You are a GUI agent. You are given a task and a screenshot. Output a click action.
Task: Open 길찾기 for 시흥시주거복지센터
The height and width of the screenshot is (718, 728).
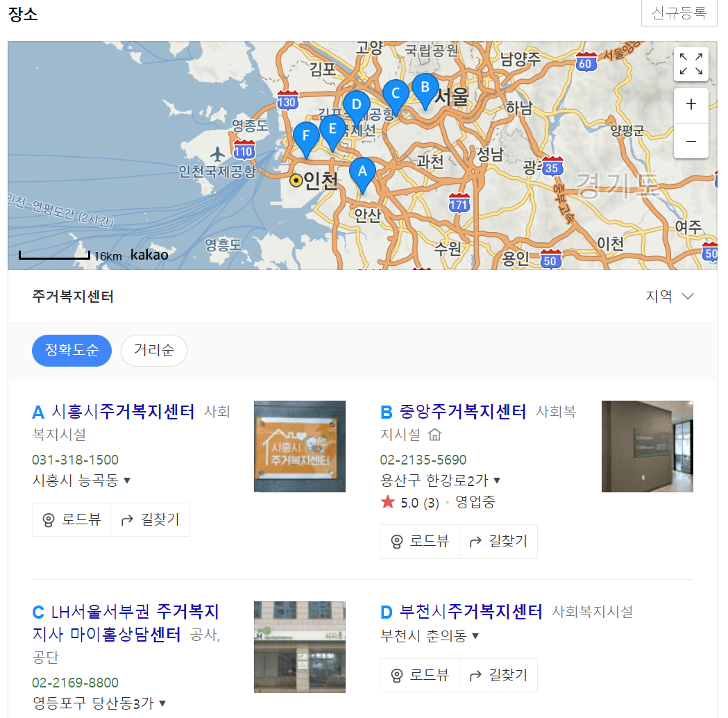coord(150,519)
